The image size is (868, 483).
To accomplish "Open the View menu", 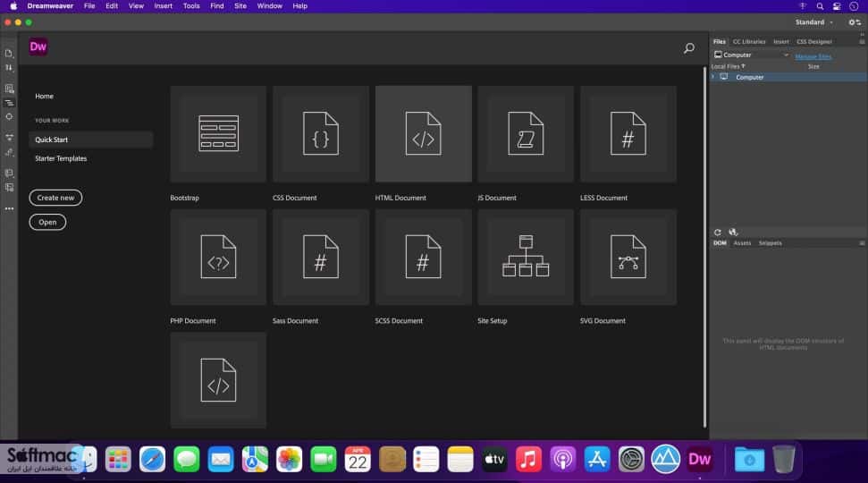I will [136, 6].
